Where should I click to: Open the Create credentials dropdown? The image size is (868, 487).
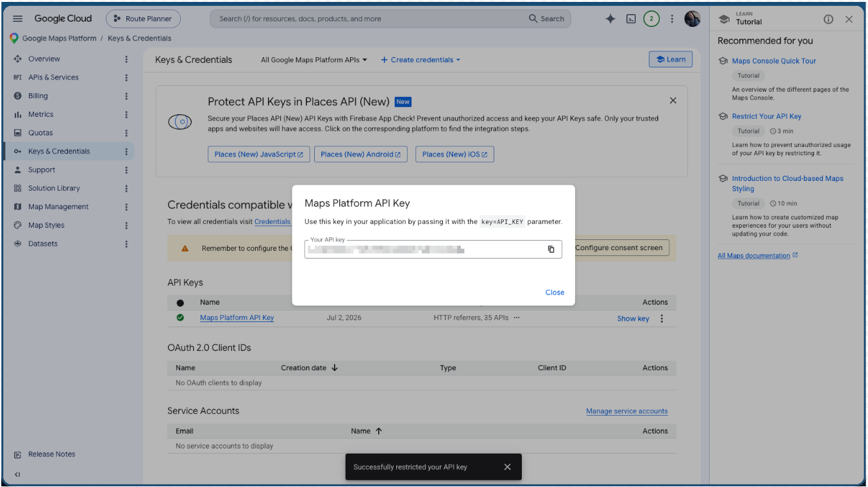tap(421, 60)
